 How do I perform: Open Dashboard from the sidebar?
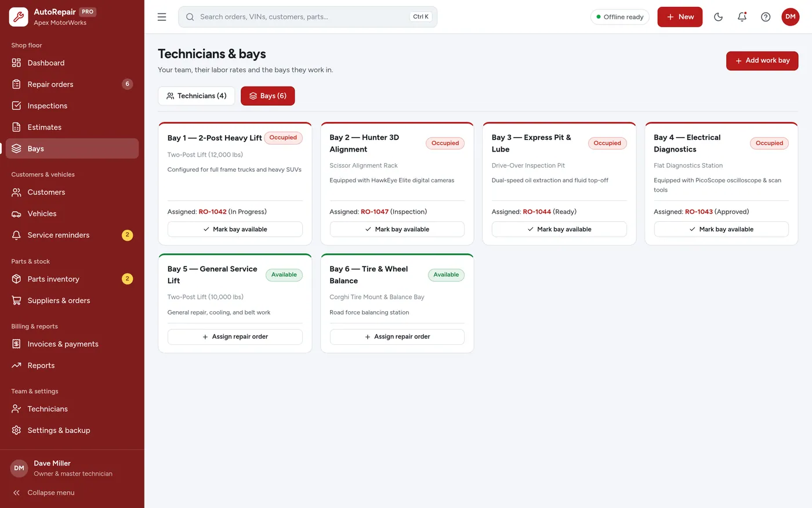(x=72, y=63)
